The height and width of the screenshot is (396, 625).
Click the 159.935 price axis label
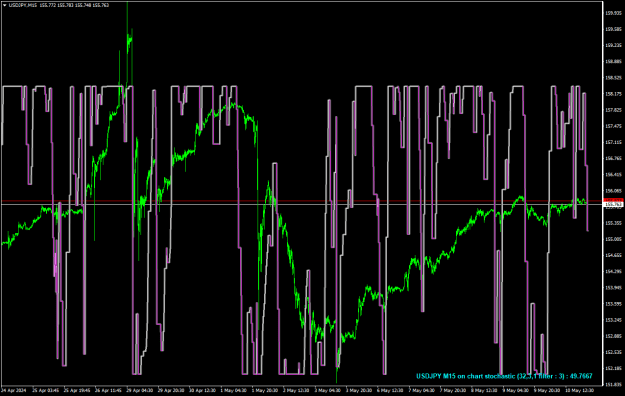613,13
